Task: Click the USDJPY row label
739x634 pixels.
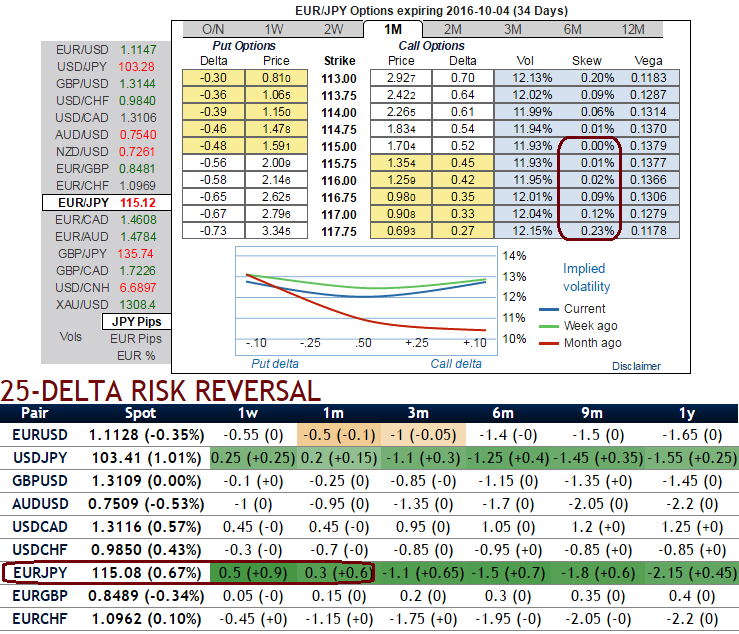Action: [40, 458]
